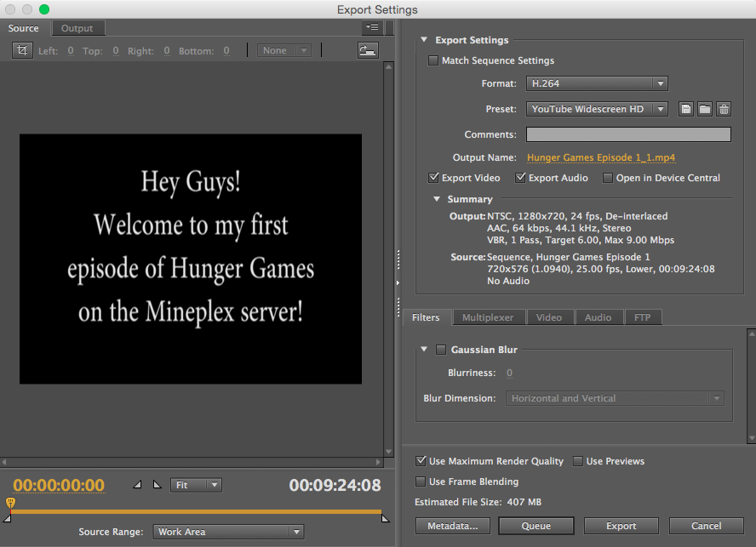Click the video preview title frame
This screenshot has height=547, width=756.
point(191,259)
